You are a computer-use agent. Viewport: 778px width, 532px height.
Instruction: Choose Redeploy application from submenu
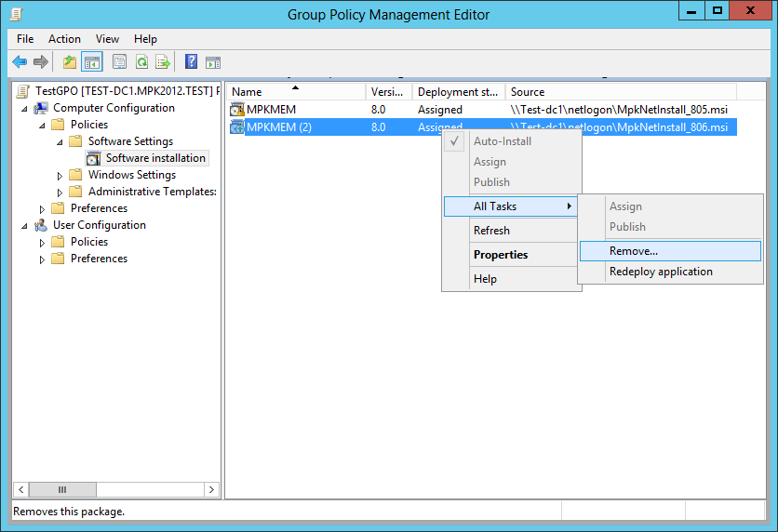click(x=670, y=272)
